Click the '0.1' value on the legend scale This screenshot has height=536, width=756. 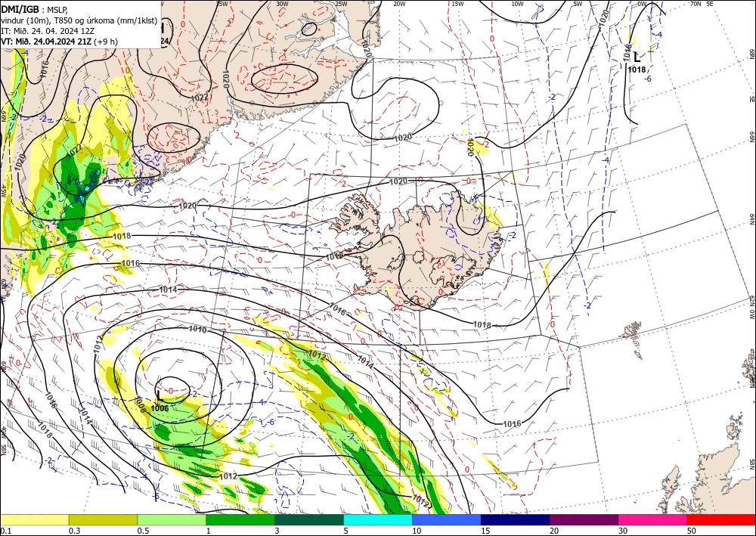coord(5,531)
